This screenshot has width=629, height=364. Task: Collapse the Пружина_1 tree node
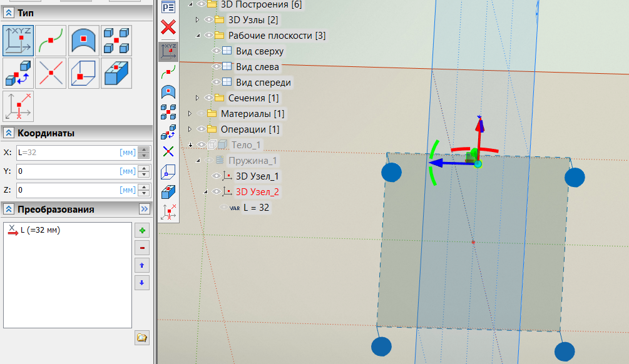tap(198, 161)
